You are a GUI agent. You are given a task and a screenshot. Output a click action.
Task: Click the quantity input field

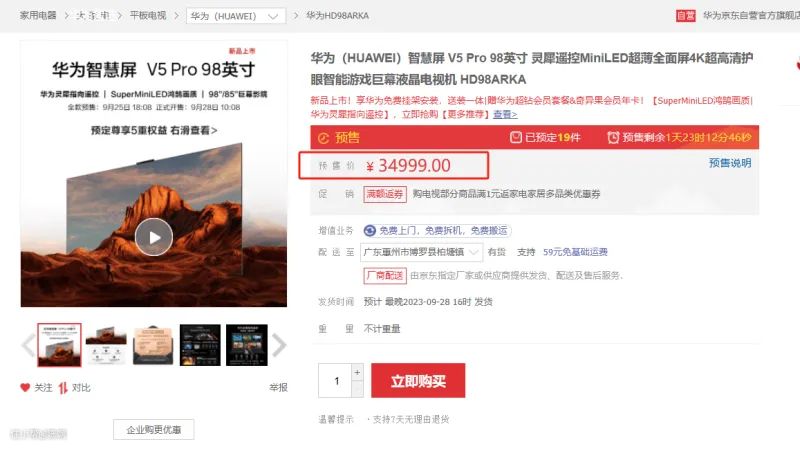[335, 381]
